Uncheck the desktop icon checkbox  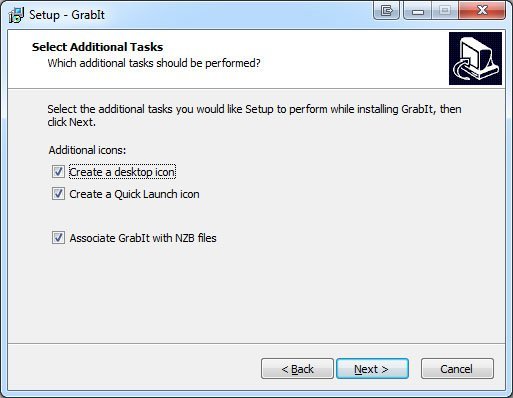pyautogui.click(x=58, y=172)
